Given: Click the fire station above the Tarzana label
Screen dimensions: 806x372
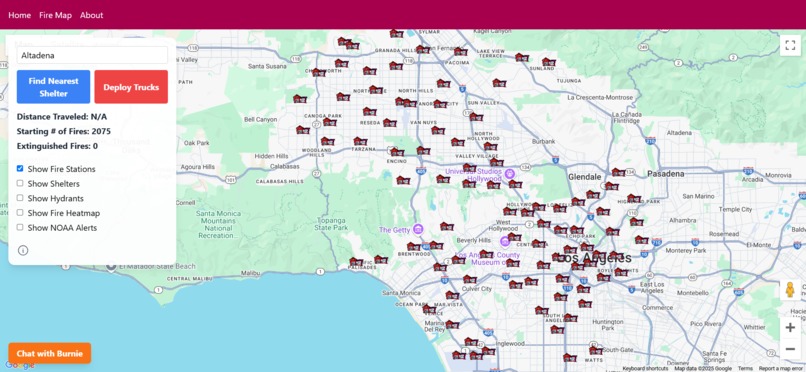Looking at the screenshot, I should point(360,141).
